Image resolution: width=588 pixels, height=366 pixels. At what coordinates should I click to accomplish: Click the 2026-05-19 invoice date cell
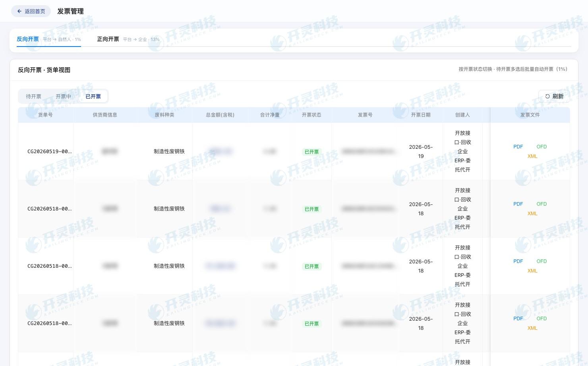point(421,152)
